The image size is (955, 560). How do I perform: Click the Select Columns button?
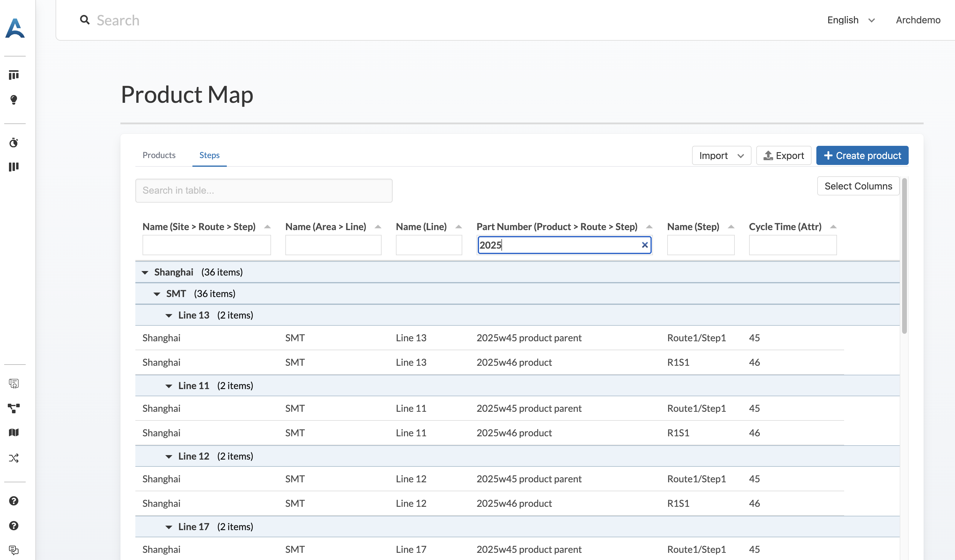pyautogui.click(x=858, y=186)
